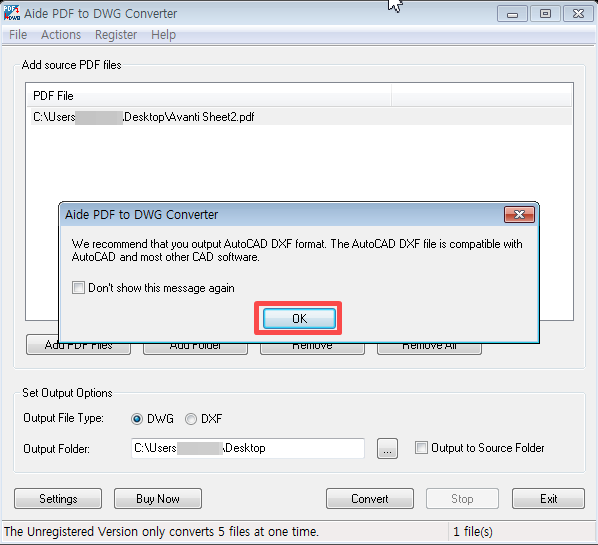Select the Avanti Sheet2.pdf row
This screenshot has width=598, height=545.
point(299,117)
